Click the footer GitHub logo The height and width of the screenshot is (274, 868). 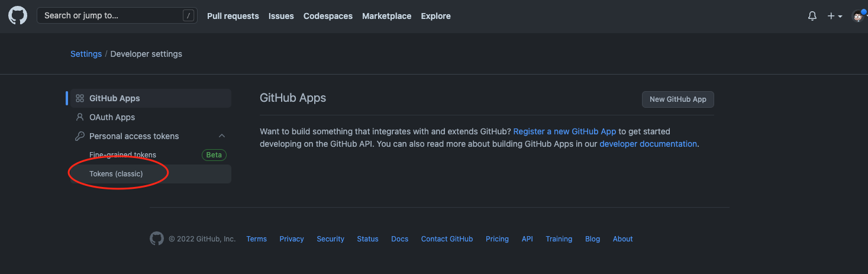point(157,238)
